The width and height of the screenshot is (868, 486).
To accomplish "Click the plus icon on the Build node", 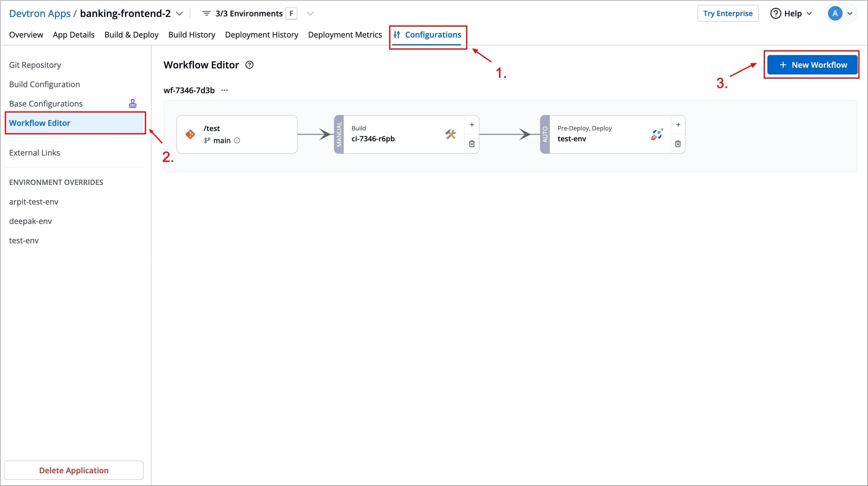I will pyautogui.click(x=472, y=125).
